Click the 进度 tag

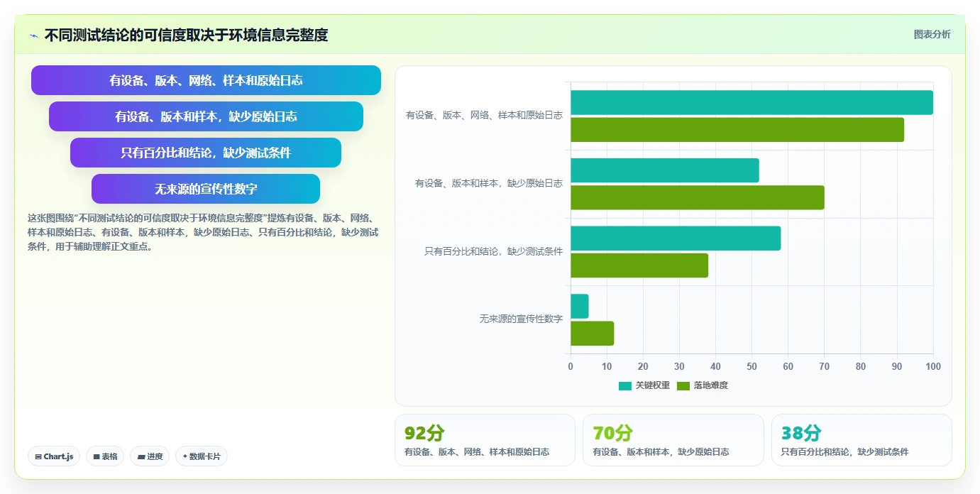tap(150, 456)
